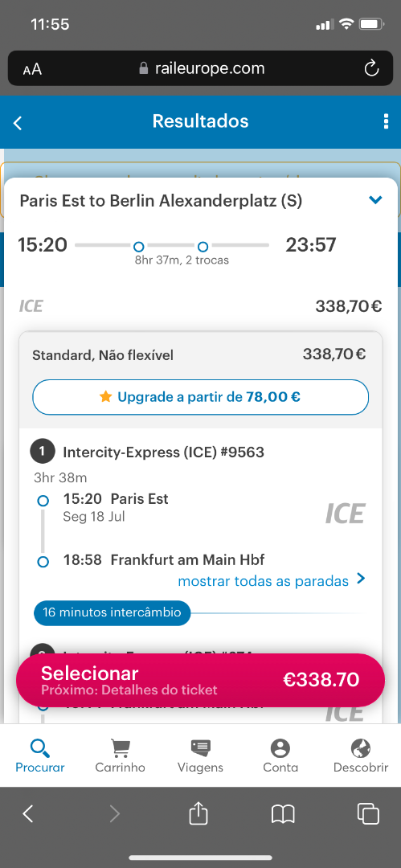This screenshot has height=868, width=401.
Task: Tap the Selecionar €338.70 button
Action: [x=201, y=681]
